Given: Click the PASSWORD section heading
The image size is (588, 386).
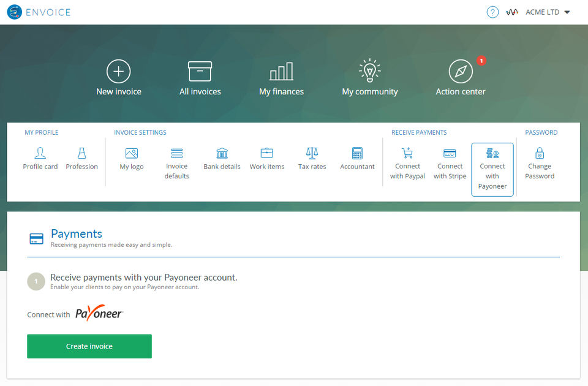Looking at the screenshot, I should click(541, 132).
